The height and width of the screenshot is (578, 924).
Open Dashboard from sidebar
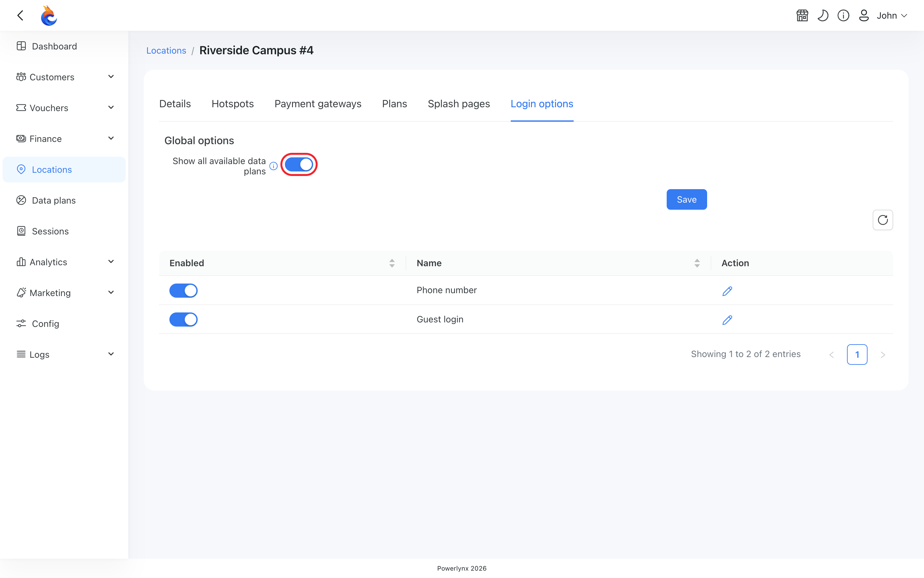(64, 46)
